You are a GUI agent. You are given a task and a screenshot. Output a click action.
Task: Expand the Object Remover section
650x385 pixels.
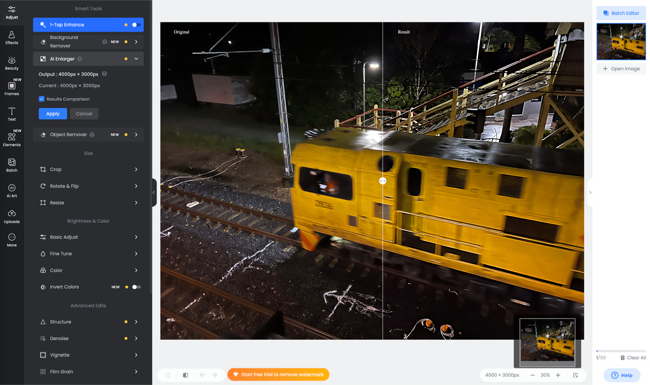point(136,135)
